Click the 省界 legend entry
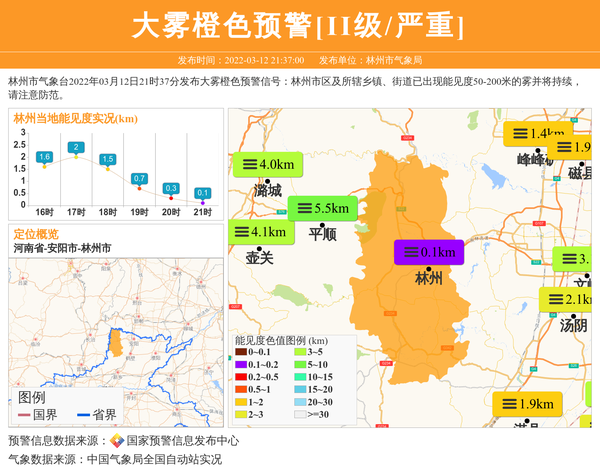 click(96, 415)
